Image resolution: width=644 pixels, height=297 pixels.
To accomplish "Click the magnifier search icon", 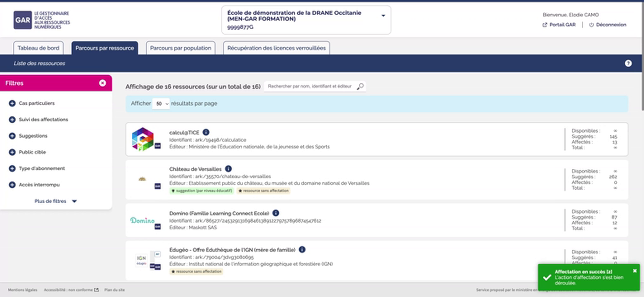I will click(360, 86).
